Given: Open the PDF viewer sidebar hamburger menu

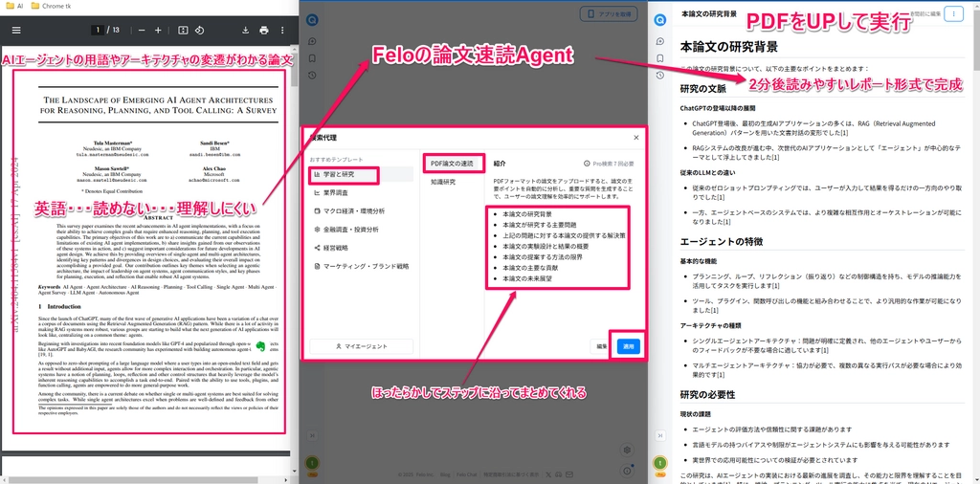Looking at the screenshot, I should tap(16, 30).
